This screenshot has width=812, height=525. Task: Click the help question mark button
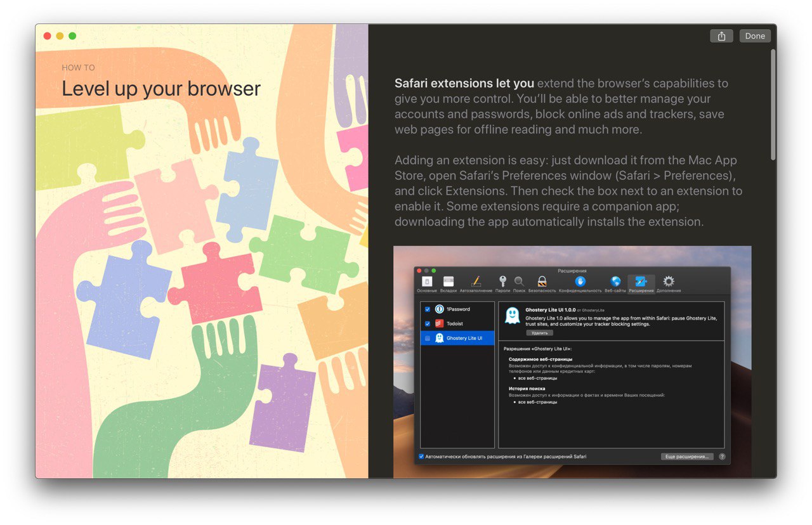722,457
